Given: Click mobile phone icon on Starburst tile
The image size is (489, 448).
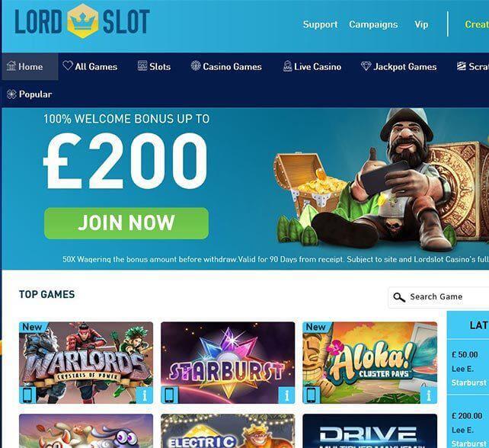Looking at the screenshot, I should tap(169, 395).
